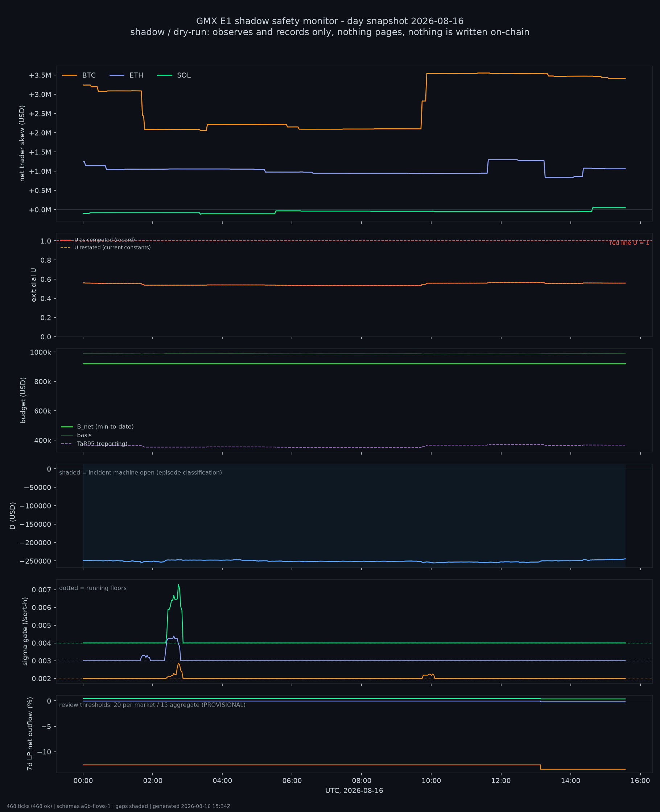Click the −250000 tick on D axis

pos(36,561)
